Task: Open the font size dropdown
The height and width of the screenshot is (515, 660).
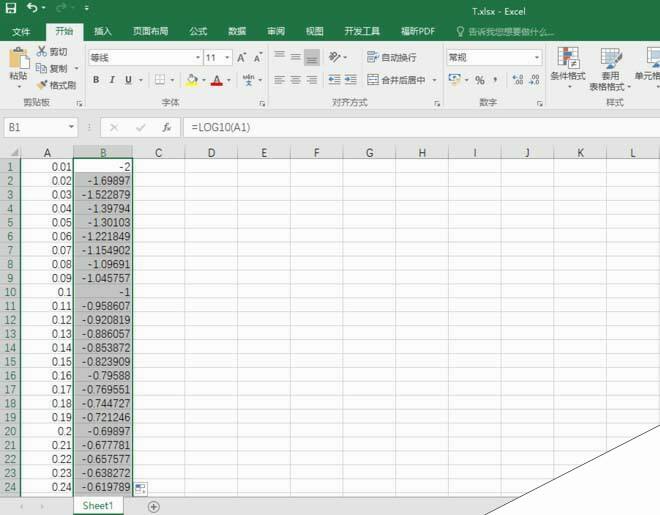Action: [227, 58]
